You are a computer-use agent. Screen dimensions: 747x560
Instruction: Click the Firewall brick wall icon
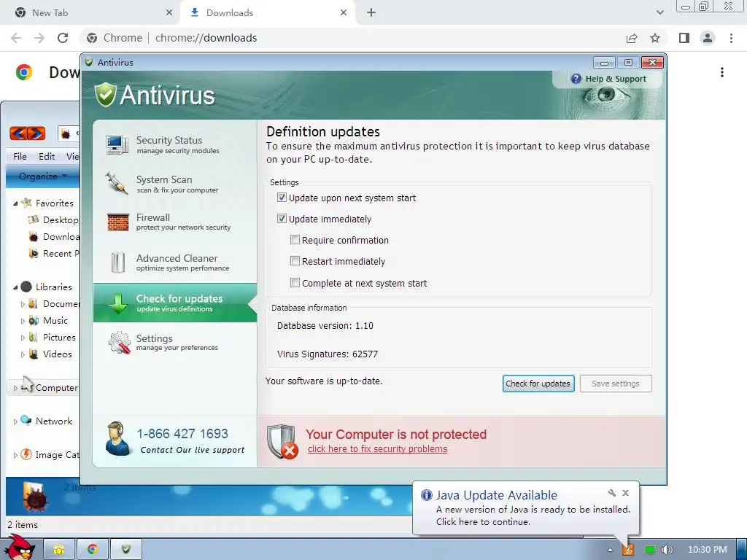(117, 222)
